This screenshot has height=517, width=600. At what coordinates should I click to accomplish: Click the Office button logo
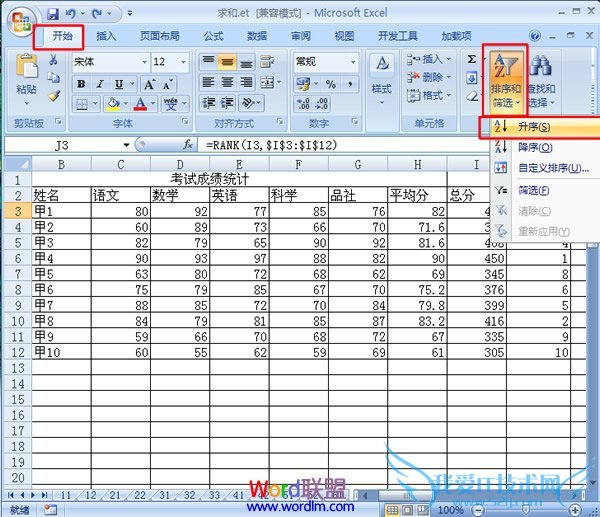coord(21,21)
